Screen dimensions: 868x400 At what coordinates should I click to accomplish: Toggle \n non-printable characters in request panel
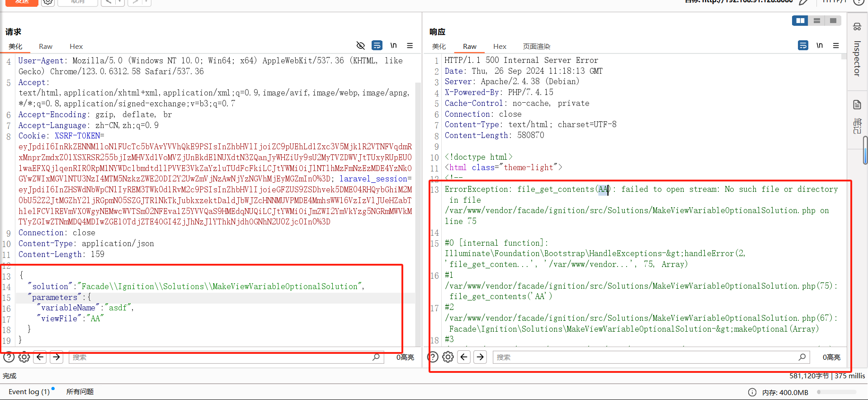tap(394, 46)
